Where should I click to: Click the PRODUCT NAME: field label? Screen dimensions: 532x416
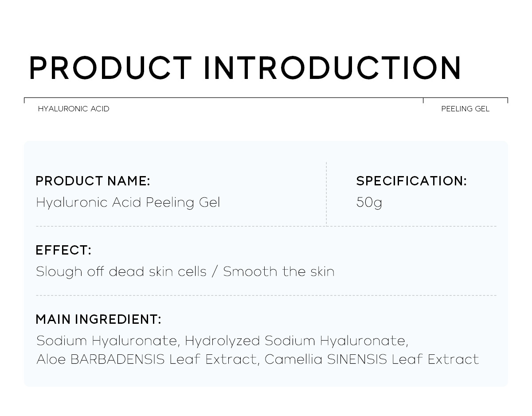[x=93, y=181]
